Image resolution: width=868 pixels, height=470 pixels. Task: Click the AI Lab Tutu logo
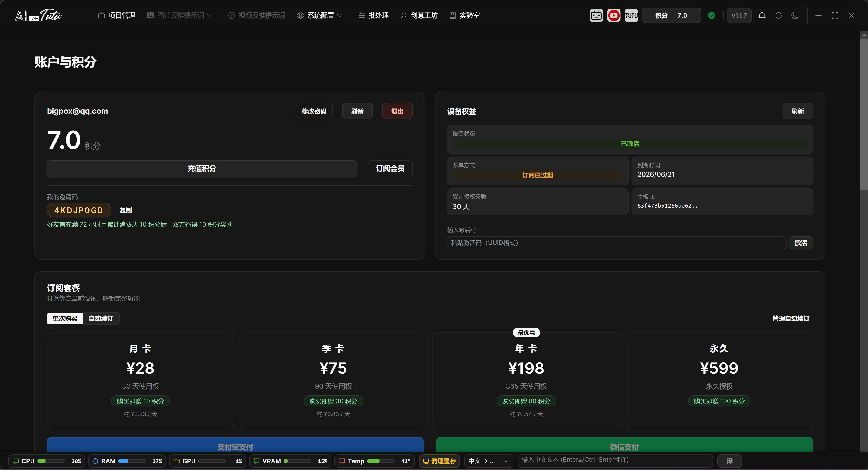38,15
